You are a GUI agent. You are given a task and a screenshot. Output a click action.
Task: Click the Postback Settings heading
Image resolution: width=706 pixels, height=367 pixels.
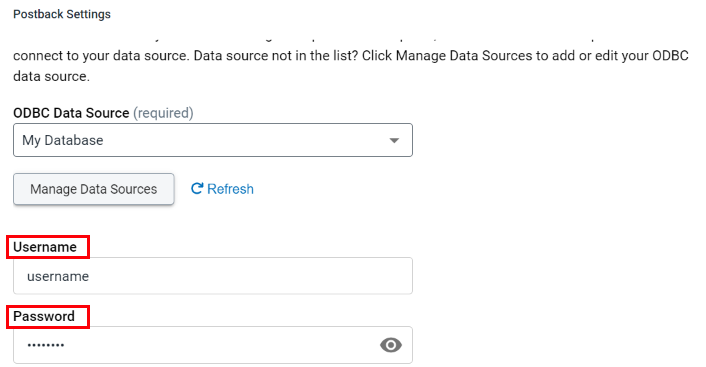(x=62, y=14)
